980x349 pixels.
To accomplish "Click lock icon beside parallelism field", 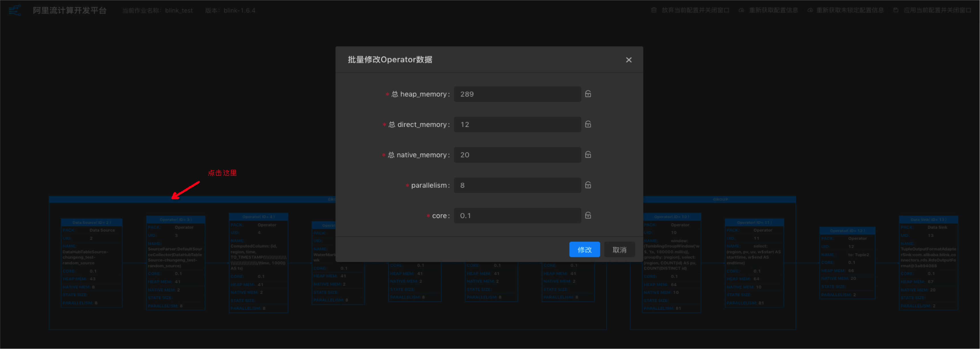I will click(x=588, y=185).
